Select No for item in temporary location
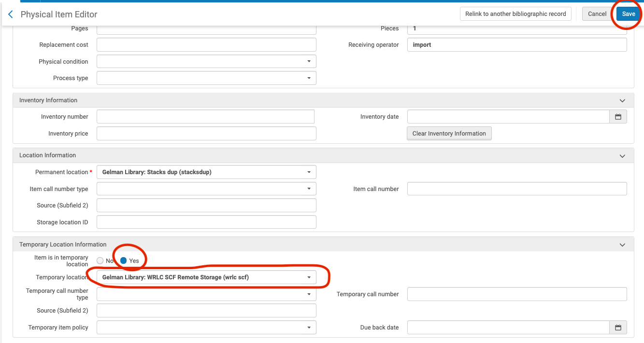 pyautogui.click(x=100, y=261)
